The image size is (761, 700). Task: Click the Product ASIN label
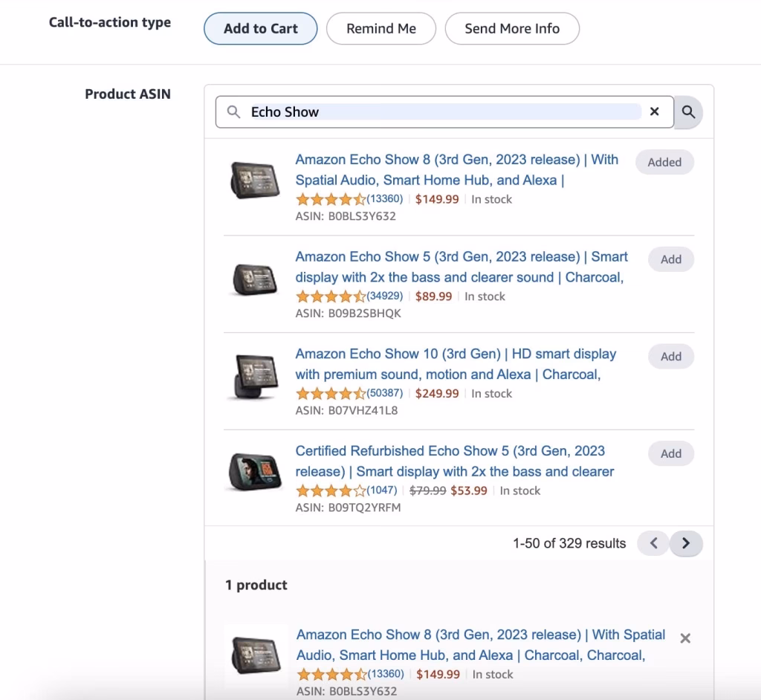coord(128,94)
